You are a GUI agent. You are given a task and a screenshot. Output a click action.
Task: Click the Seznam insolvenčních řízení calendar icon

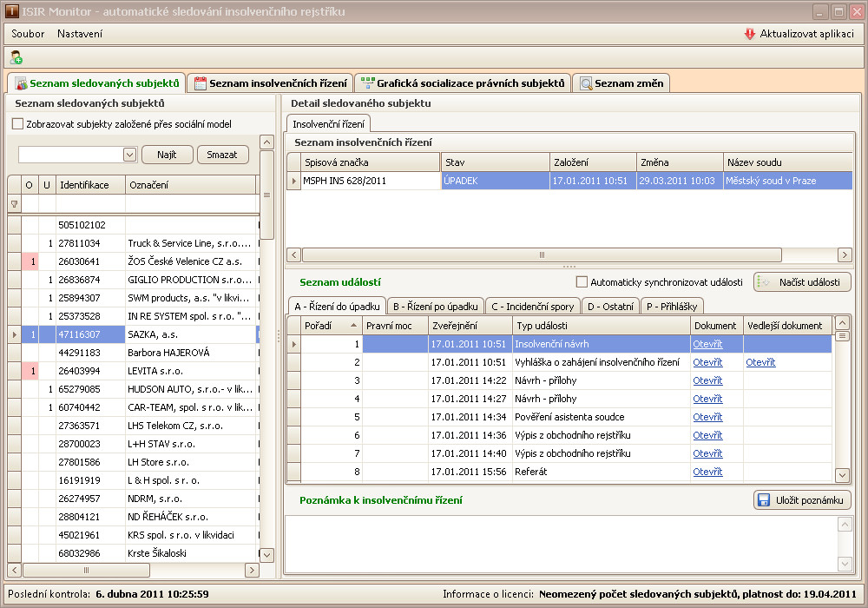(201, 83)
